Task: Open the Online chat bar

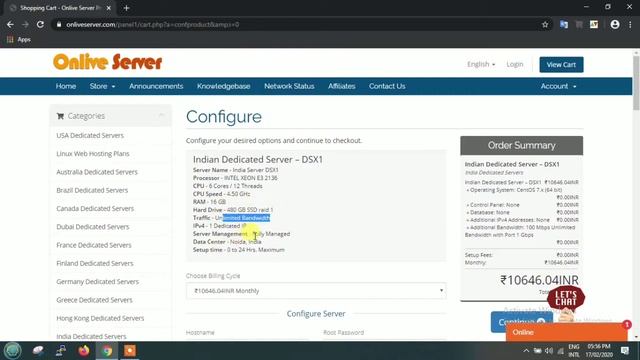Action: (x=567, y=332)
